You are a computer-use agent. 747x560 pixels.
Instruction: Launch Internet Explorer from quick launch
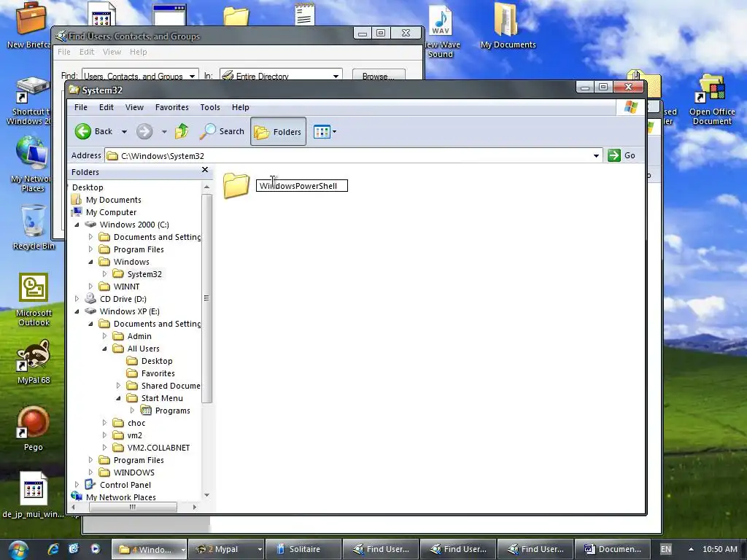click(x=53, y=549)
